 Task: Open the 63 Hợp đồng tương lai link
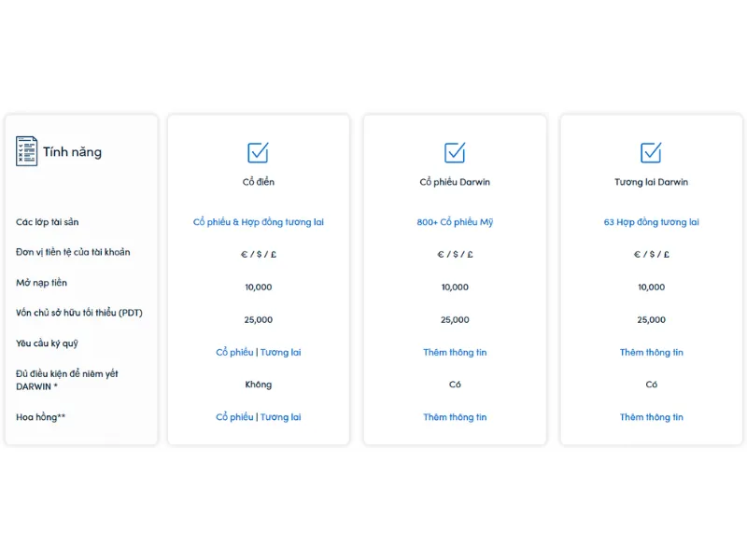click(x=651, y=222)
